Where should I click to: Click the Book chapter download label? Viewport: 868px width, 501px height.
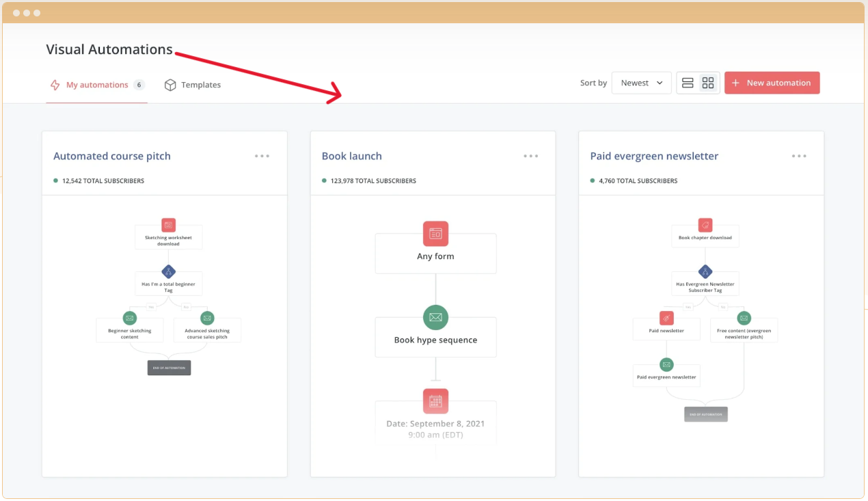[705, 238]
